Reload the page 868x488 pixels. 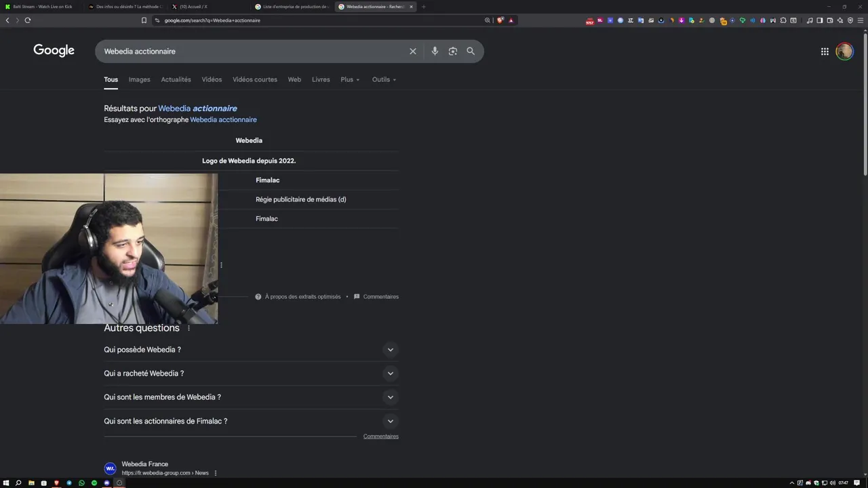point(28,20)
